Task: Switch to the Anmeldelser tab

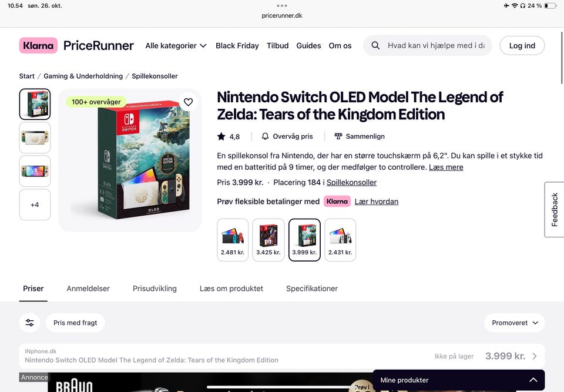Action: click(88, 289)
